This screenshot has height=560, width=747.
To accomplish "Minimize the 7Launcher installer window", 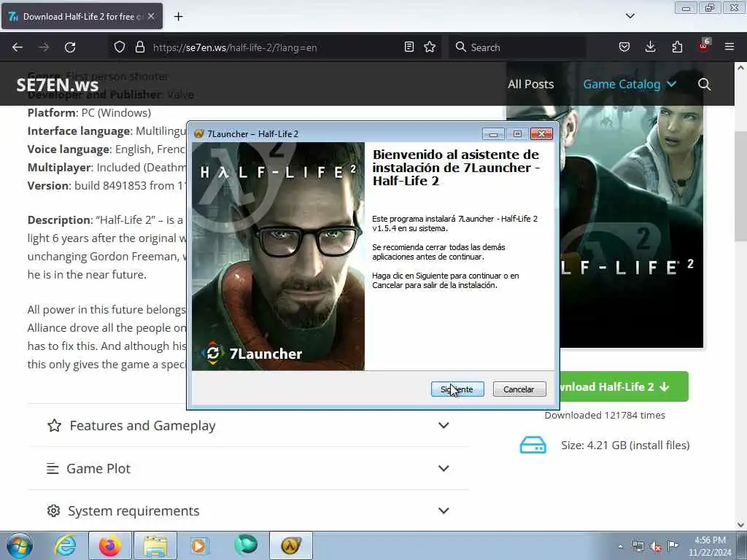I will 493,134.
